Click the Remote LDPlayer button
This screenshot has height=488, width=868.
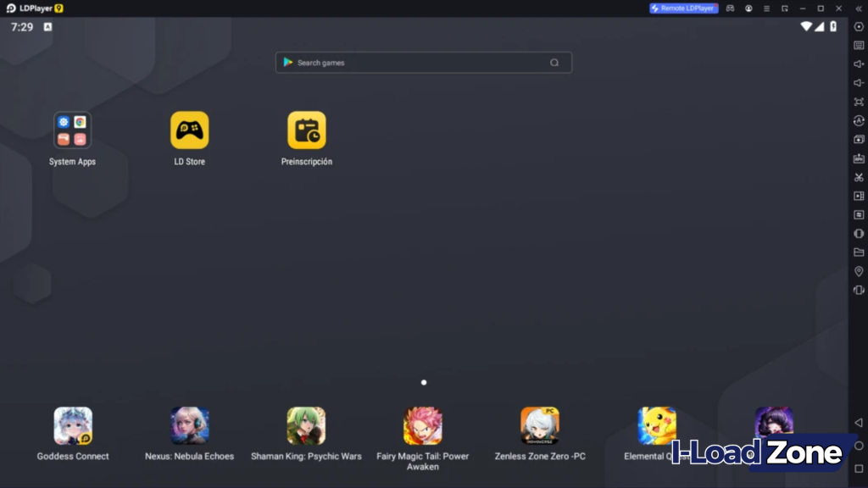point(683,8)
